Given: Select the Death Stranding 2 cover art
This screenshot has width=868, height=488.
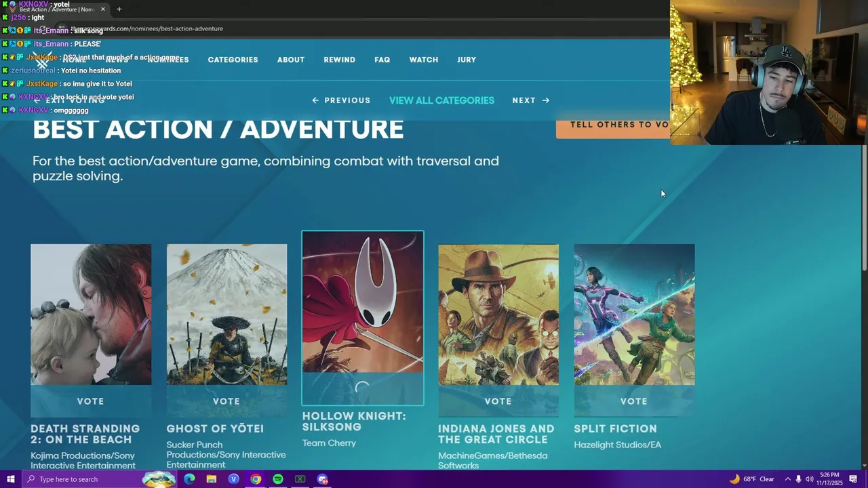Looking at the screenshot, I should 91,314.
